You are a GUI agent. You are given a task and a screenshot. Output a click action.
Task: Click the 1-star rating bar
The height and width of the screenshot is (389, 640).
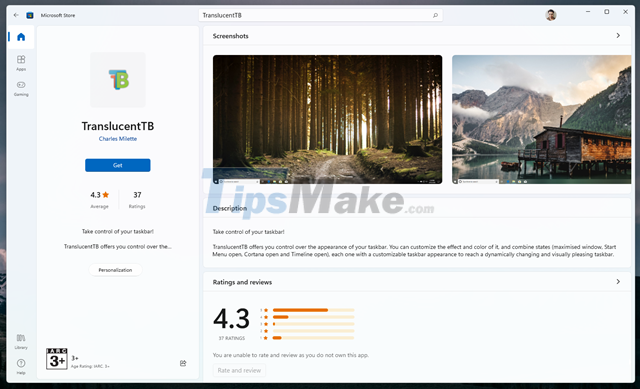pyautogui.click(x=313, y=338)
